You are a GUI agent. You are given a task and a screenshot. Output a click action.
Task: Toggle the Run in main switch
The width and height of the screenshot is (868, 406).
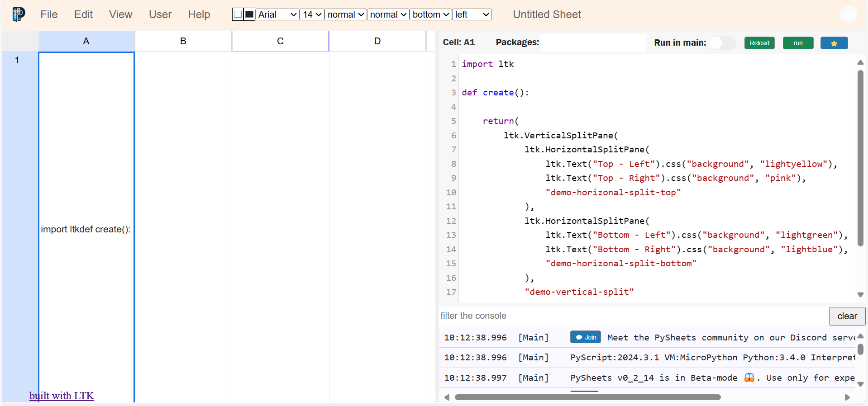[722, 43]
